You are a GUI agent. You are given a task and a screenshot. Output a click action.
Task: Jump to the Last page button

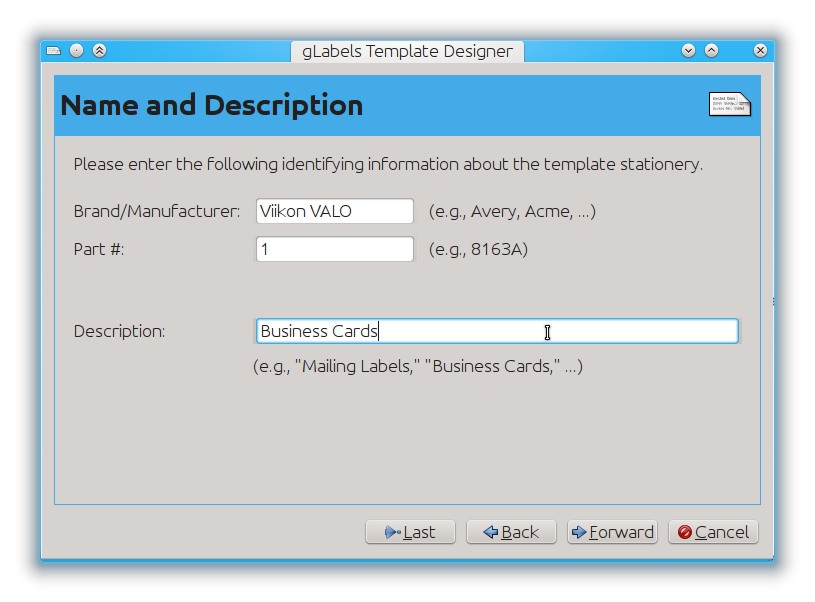coord(410,532)
